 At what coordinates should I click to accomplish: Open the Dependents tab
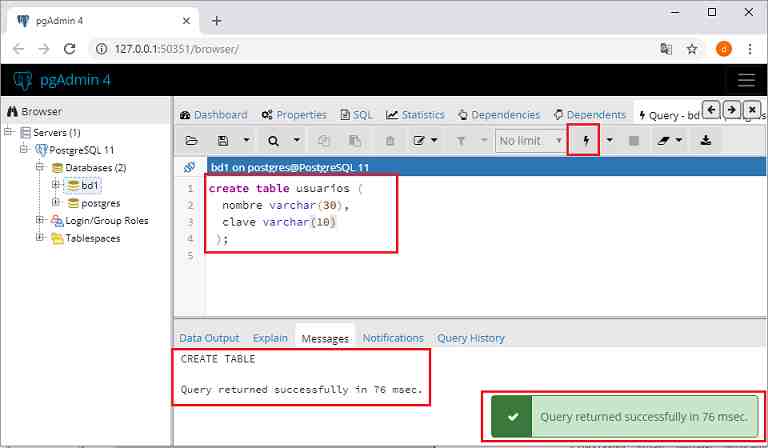(x=589, y=115)
